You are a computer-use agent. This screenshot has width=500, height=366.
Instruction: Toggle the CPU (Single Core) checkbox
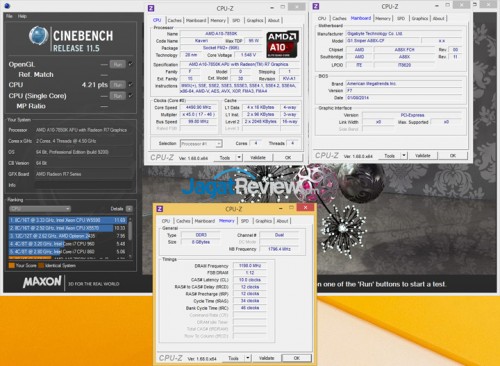coord(130,96)
